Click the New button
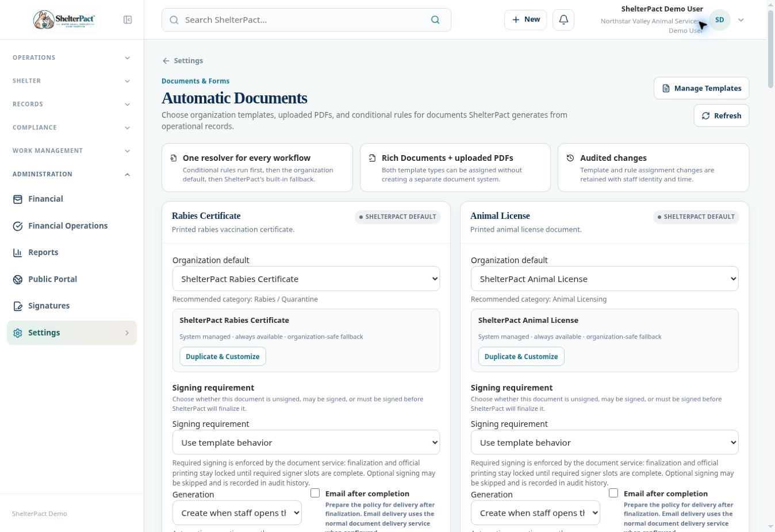The image size is (775, 532). 525,20
